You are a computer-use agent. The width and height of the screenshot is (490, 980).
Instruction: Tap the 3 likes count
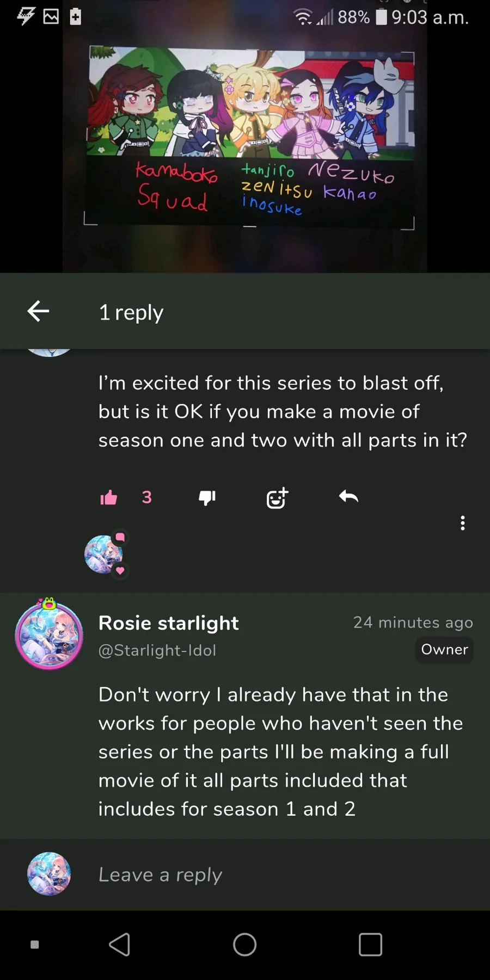[x=146, y=497]
